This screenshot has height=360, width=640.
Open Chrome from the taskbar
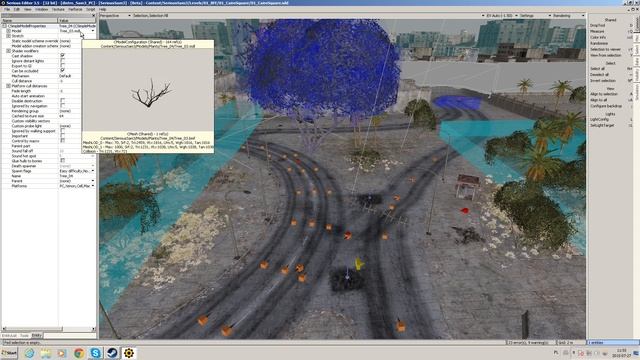[x=79, y=353]
